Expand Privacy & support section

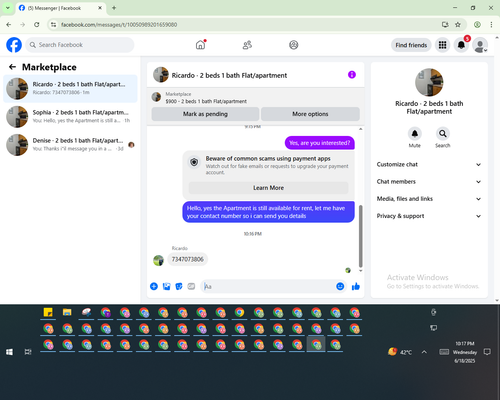pos(429,216)
